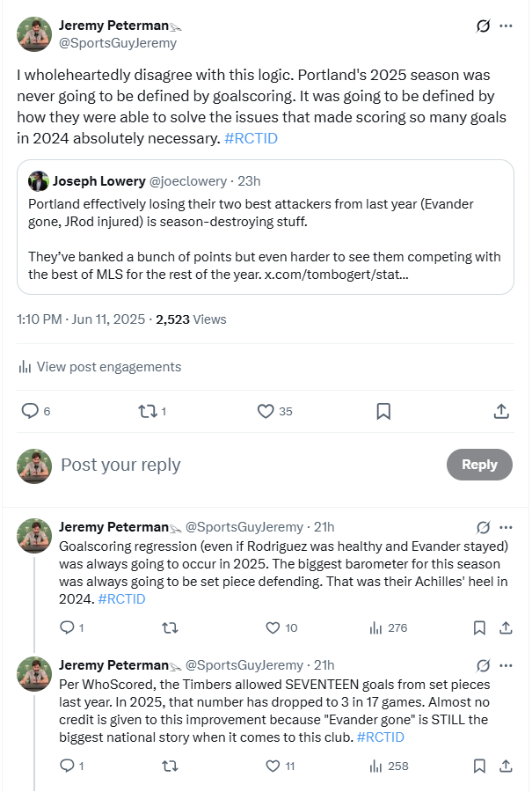
Task: Open more options menu on main post
Action: point(506,26)
